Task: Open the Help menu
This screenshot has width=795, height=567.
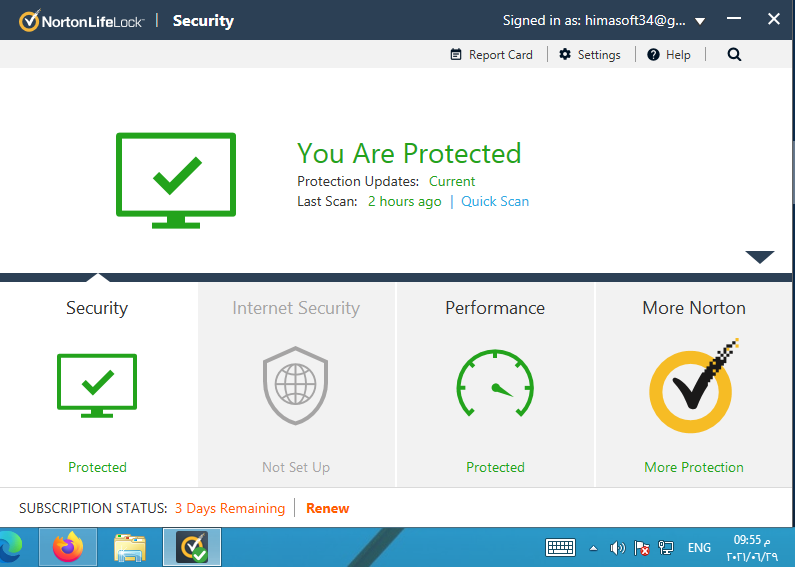Action: [669, 55]
